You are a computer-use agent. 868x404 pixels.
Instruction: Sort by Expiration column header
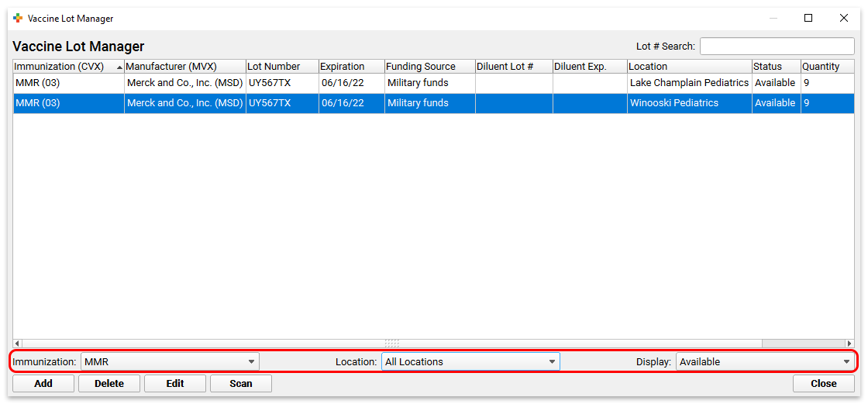tap(352, 67)
